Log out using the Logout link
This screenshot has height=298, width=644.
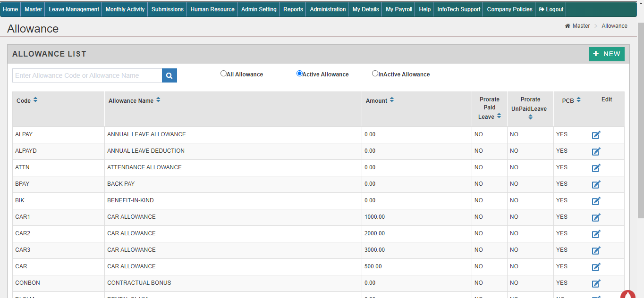click(551, 9)
